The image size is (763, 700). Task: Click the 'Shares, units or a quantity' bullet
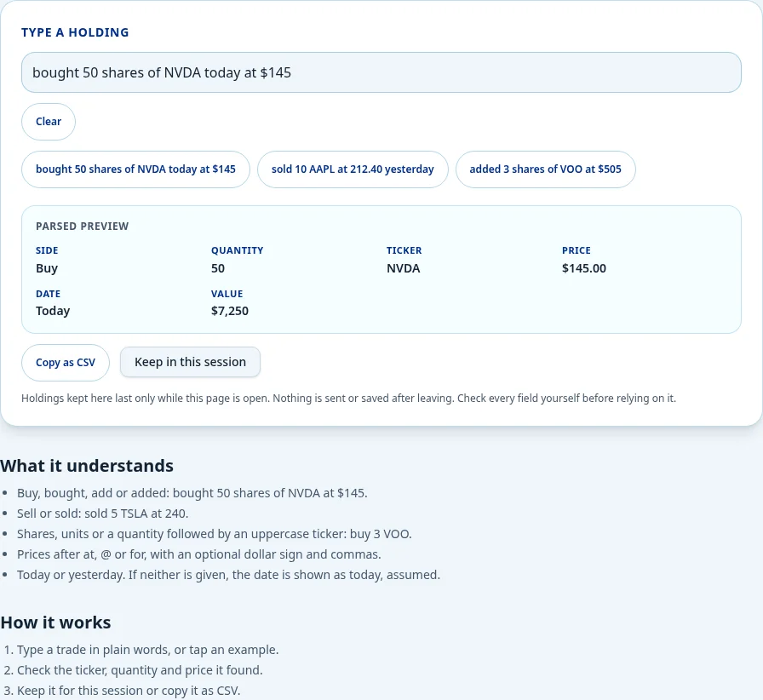(214, 534)
